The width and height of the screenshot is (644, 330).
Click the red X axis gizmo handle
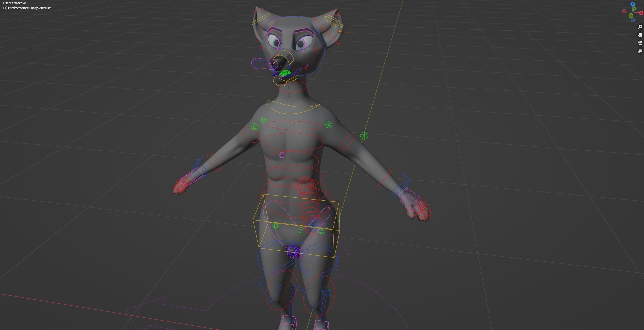641,13
